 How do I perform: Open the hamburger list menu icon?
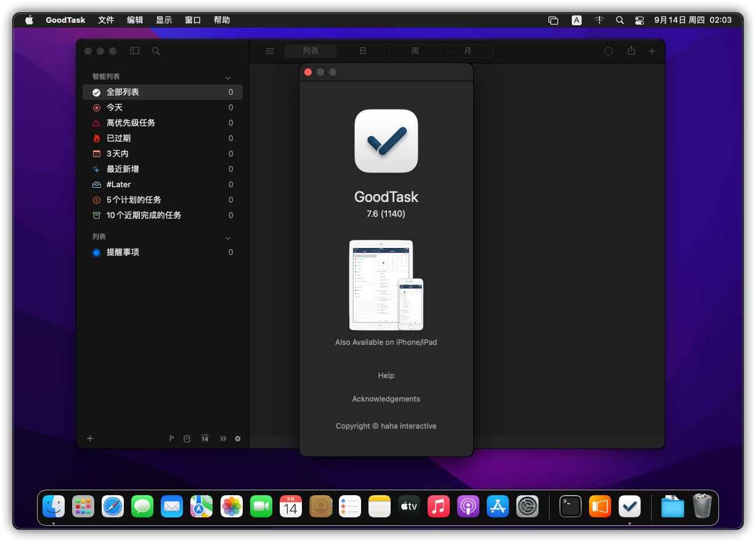(x=270, y=51)
